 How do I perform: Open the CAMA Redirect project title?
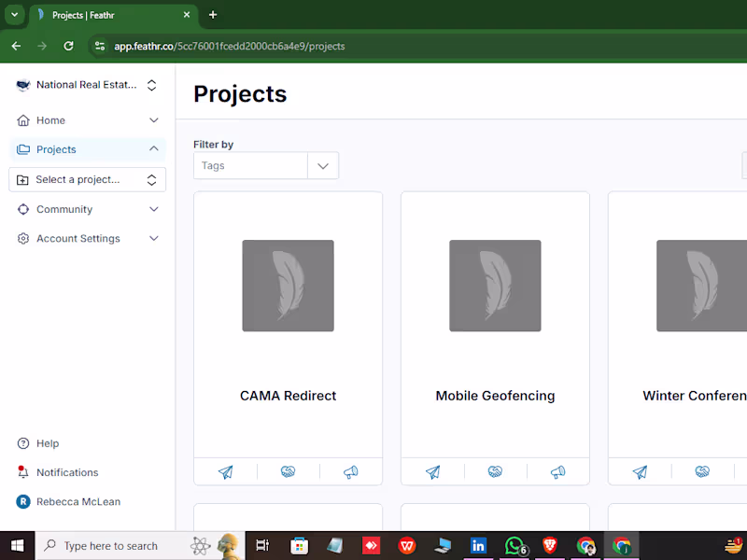(x=288, y=396)
